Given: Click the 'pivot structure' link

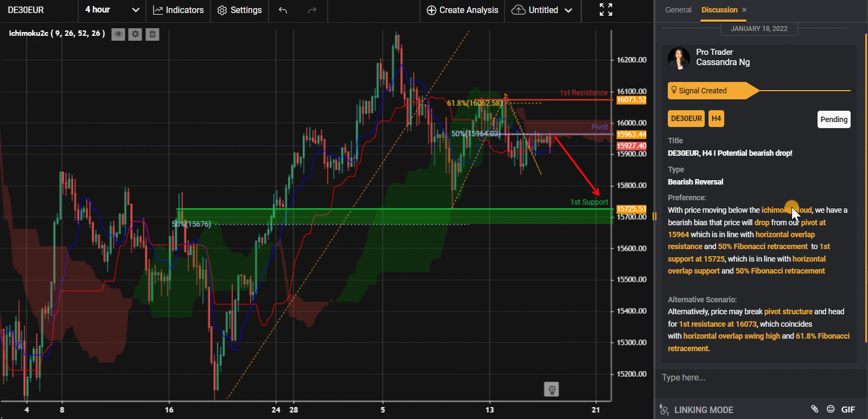Looking at the screenshot, I should (x=788, y=312).
